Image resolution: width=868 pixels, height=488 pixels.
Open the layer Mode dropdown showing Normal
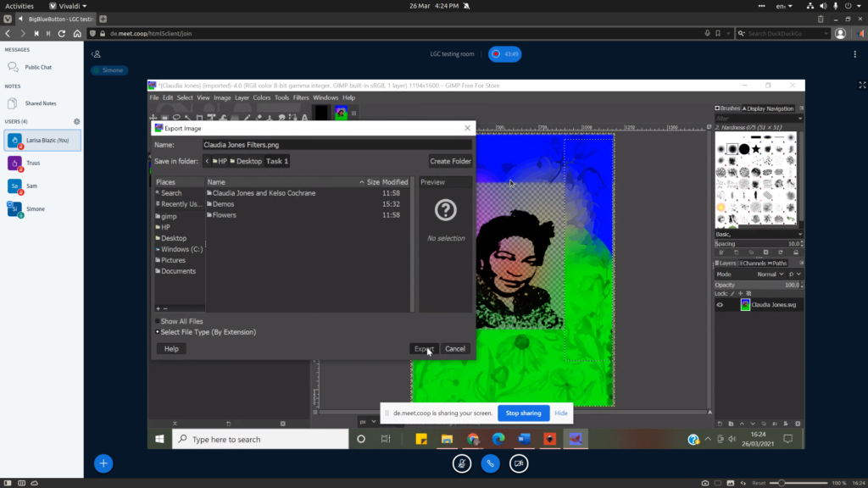771,274
